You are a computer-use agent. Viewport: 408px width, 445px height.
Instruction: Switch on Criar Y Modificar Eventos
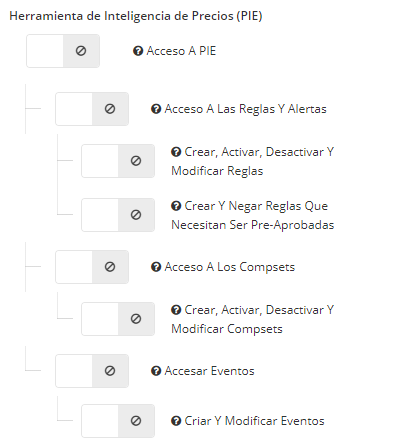click(x=118, y=421)
